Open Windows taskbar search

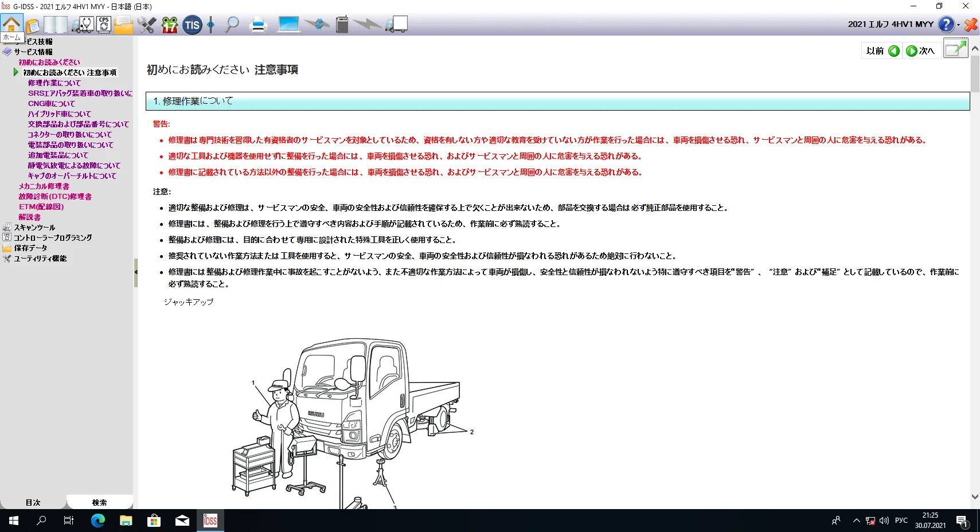pos(41,521)
